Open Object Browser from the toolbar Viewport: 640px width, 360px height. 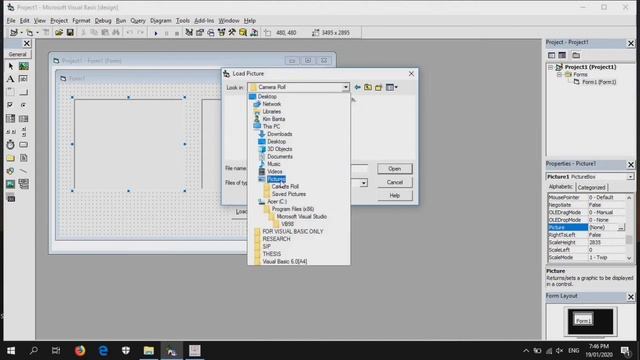[x=222, y=32]
